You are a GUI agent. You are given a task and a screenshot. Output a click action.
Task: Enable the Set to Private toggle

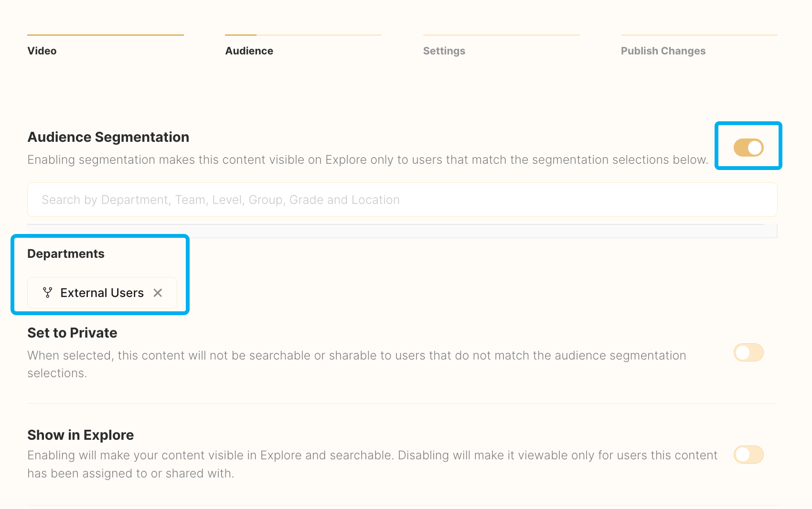(x=748, y=353)
